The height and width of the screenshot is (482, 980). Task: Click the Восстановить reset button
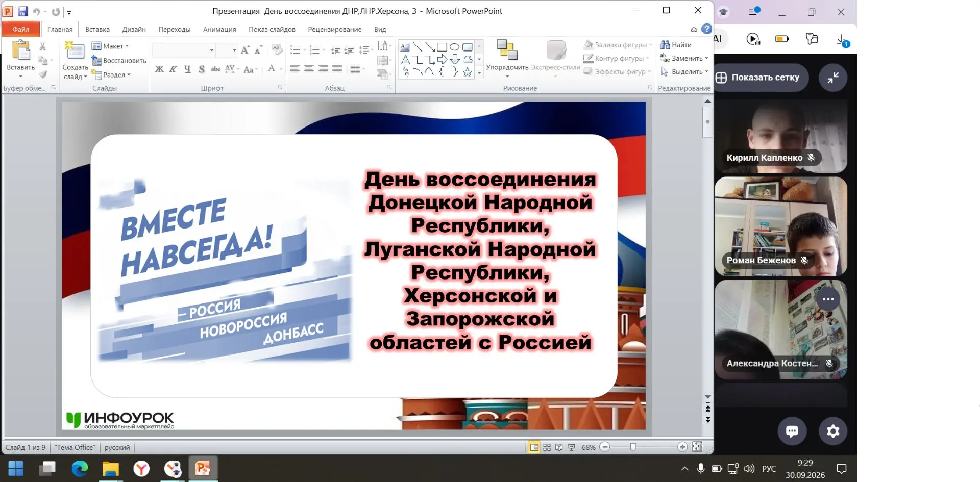pyautogui.click(x=119, y=60)
